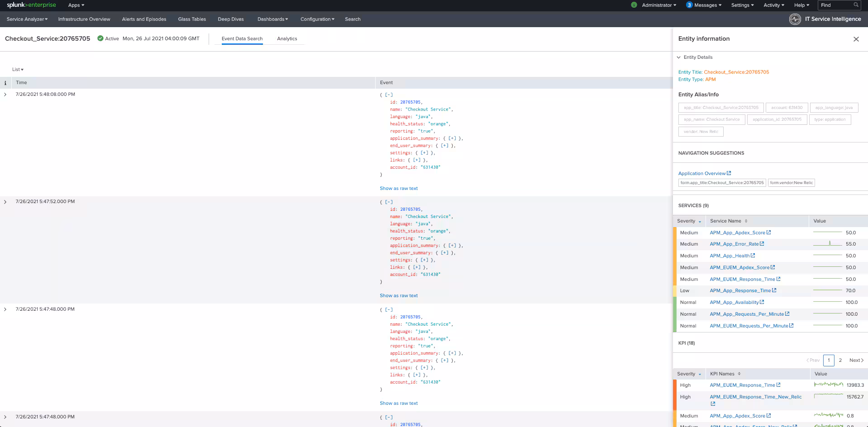Collapse the first event's JSON with [-] toggle

[389, 95]
